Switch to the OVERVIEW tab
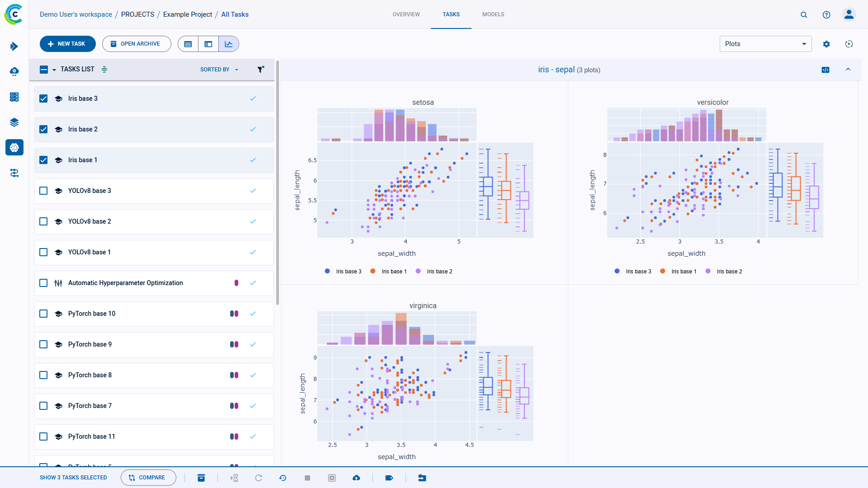868x488 pixels. point(406,14)
